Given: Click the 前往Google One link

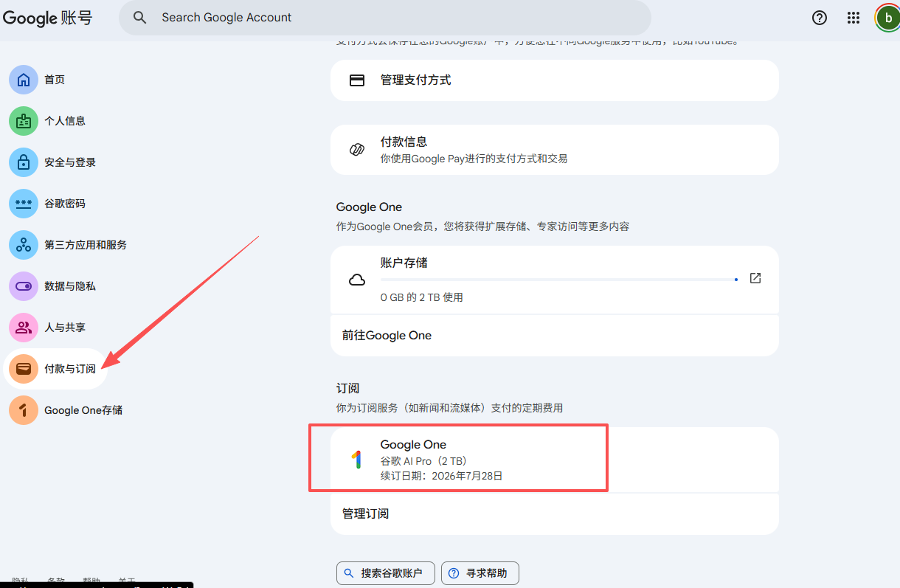Looking at the screenshot, I should click(387, 336).
